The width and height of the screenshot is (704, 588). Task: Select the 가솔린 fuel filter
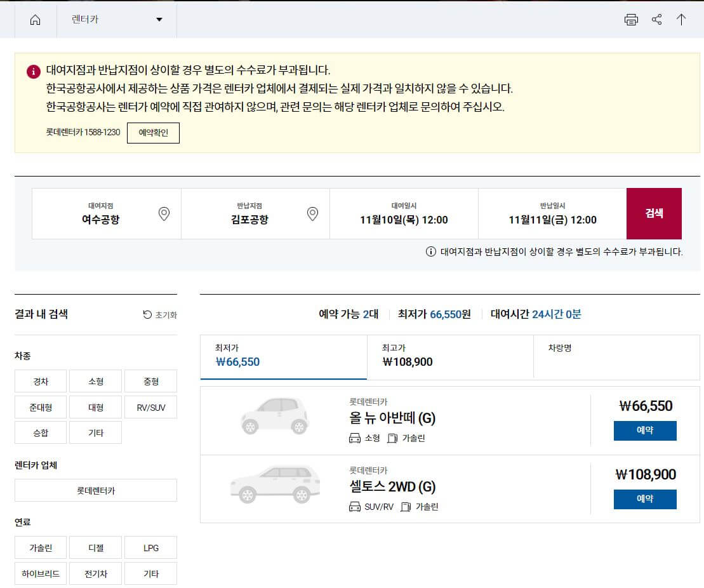(40, 547)
